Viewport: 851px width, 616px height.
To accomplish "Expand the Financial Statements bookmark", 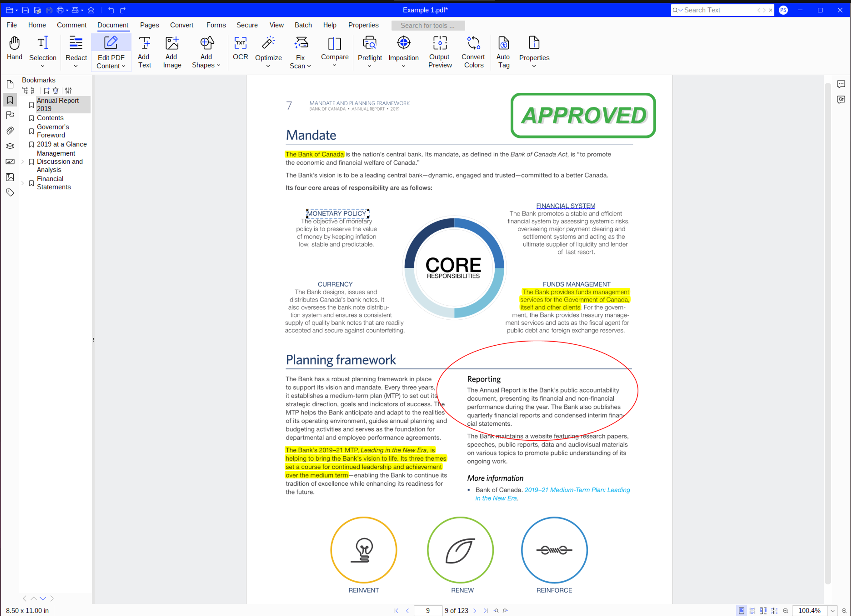I will (23, 183).
